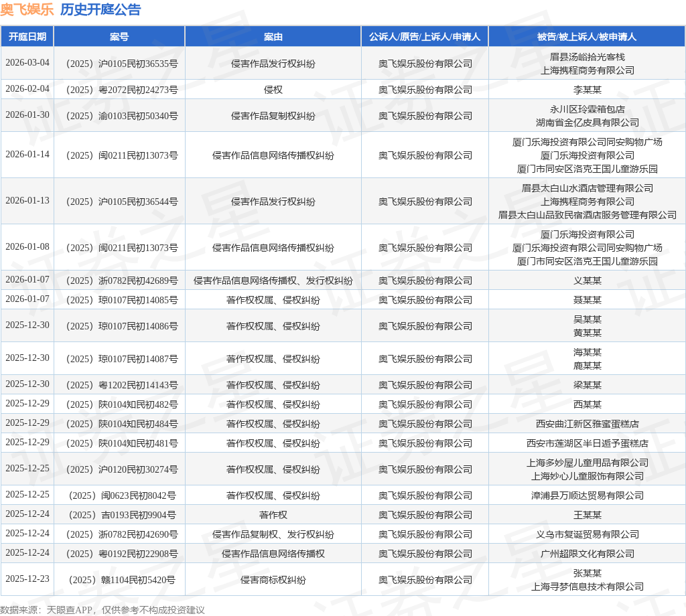Viewport: 686px width, 616px height.
Task: Click date cell 2026-01-08
Action: coord(27,248)
